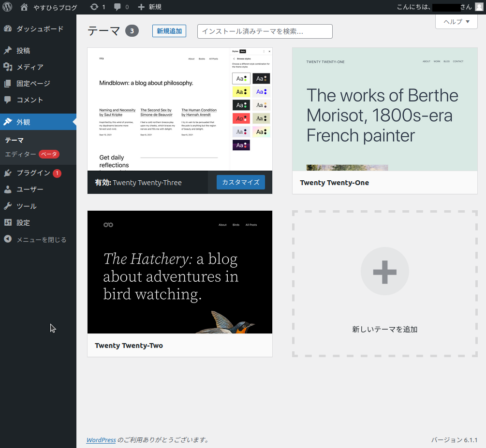Click the theme count badge 3
This screenshot has height=448, width=486.
pos(132,31)
